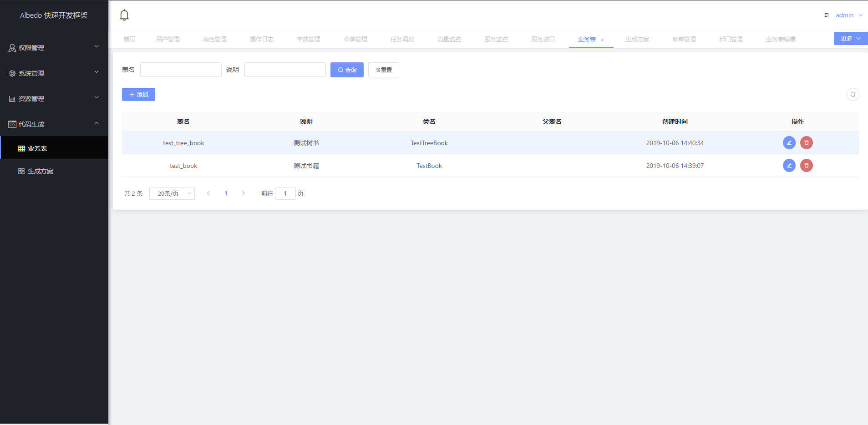The width and height of the screenshot is (868, 425).
Task: Click the TestTreeBook class name cell
Action: (x=429, y=143)
